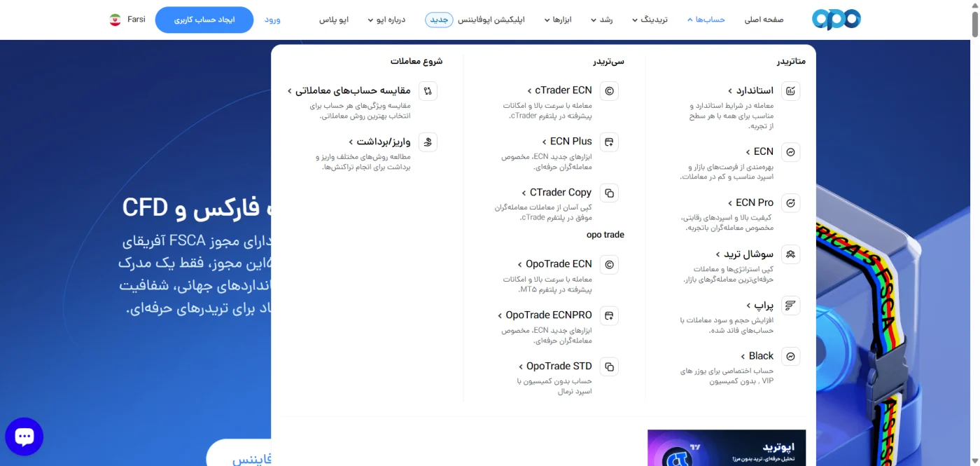Open the OpoTrade ECNPRO link
The width and height of the screenshot is (980, 466).
[x=545, y=315]
